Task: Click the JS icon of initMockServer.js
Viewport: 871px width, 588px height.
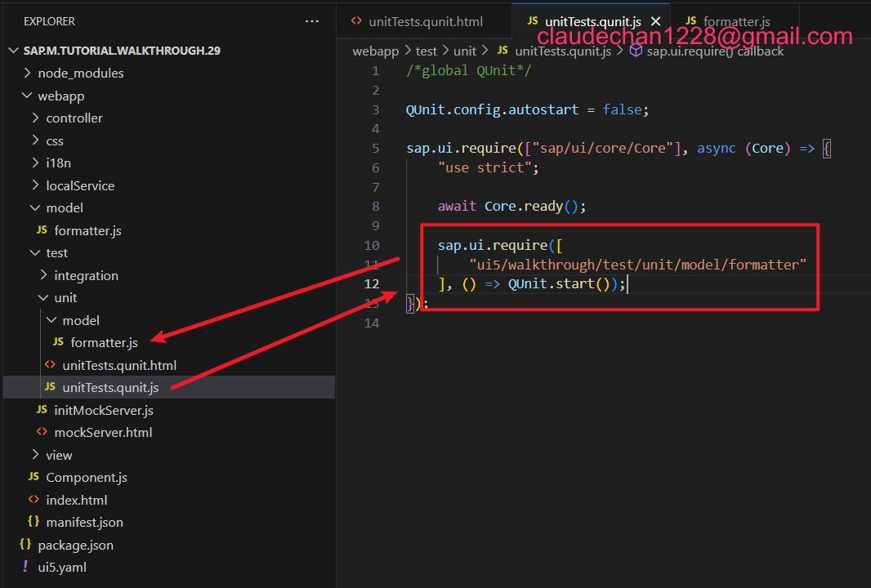Action: click(42, 410)
